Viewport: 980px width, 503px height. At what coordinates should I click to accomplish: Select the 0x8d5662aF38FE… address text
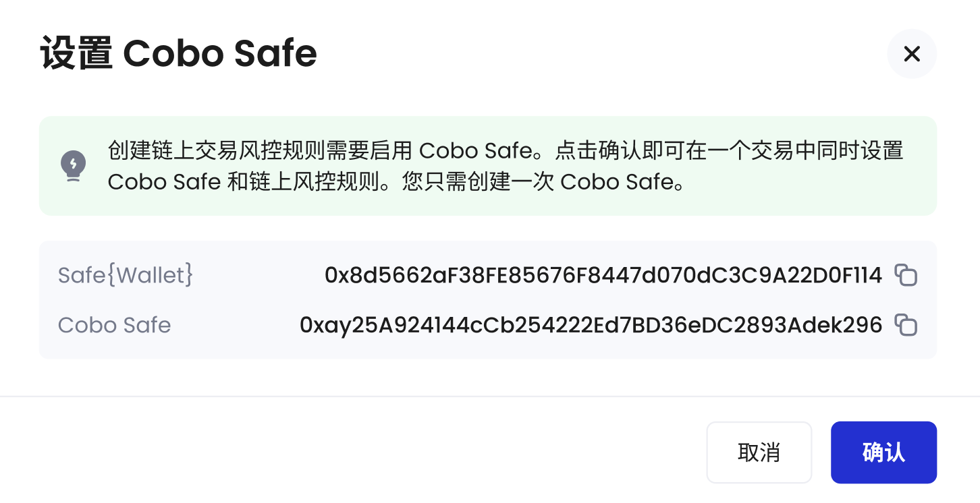tap(603, 275)
